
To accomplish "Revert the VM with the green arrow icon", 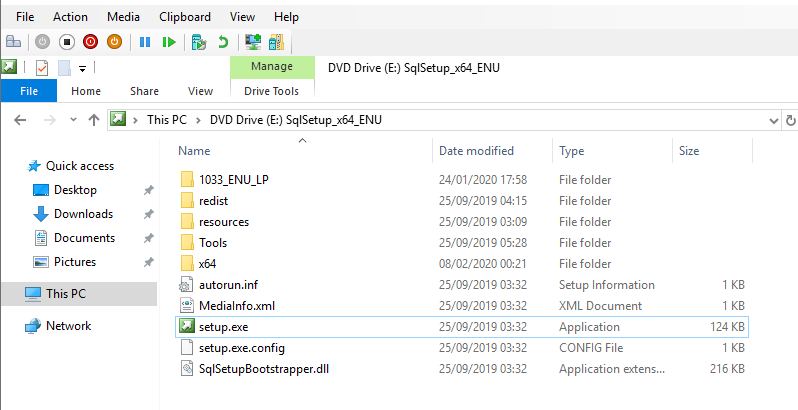I will click(x=223, y=42).
